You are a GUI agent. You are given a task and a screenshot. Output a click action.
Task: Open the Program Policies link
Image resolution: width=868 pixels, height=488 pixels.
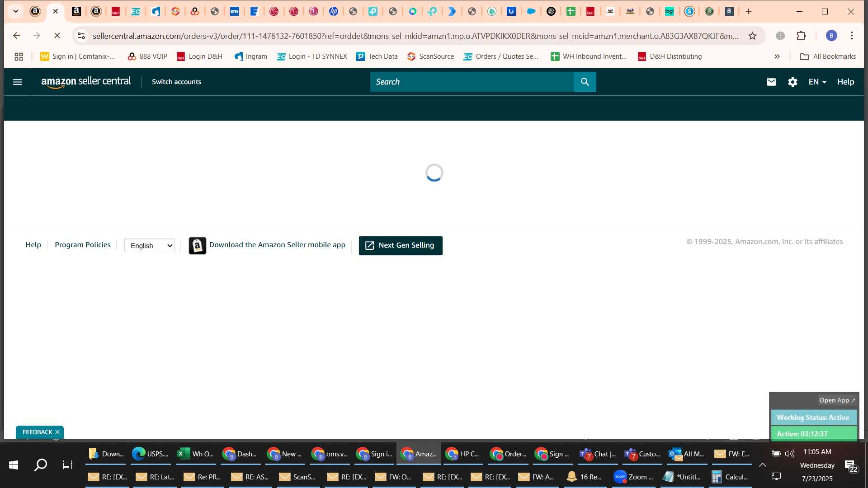[82, 244]
